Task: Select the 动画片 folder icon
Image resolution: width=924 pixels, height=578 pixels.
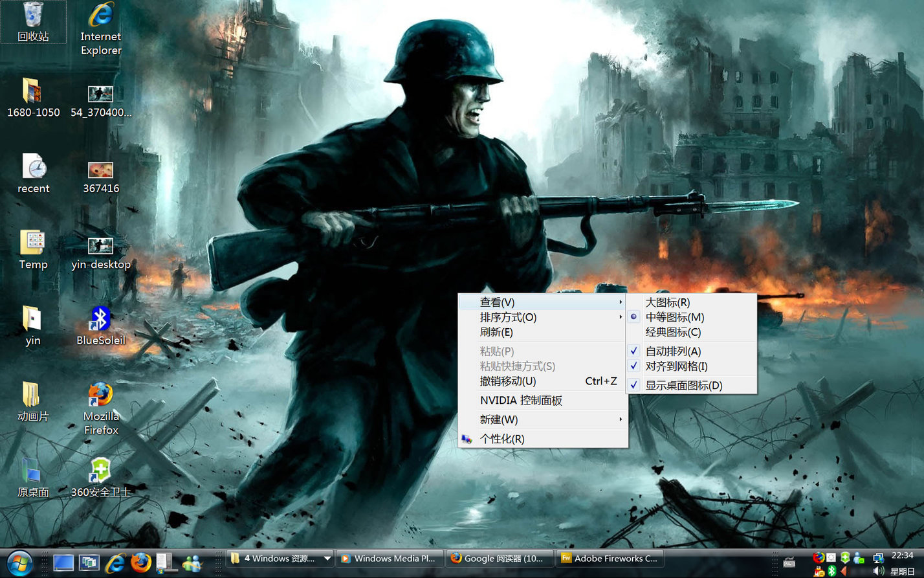Action: coord(33,402)
